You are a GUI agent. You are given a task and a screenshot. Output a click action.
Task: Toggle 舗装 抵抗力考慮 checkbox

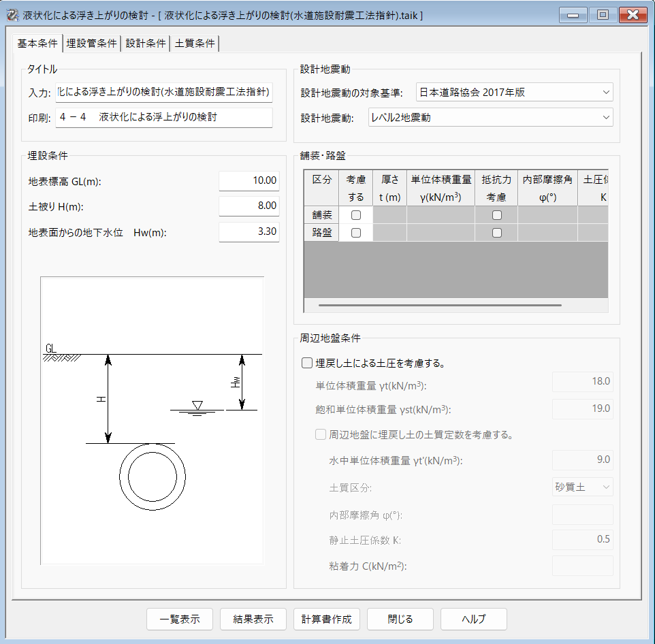click(x=496, y=215)
